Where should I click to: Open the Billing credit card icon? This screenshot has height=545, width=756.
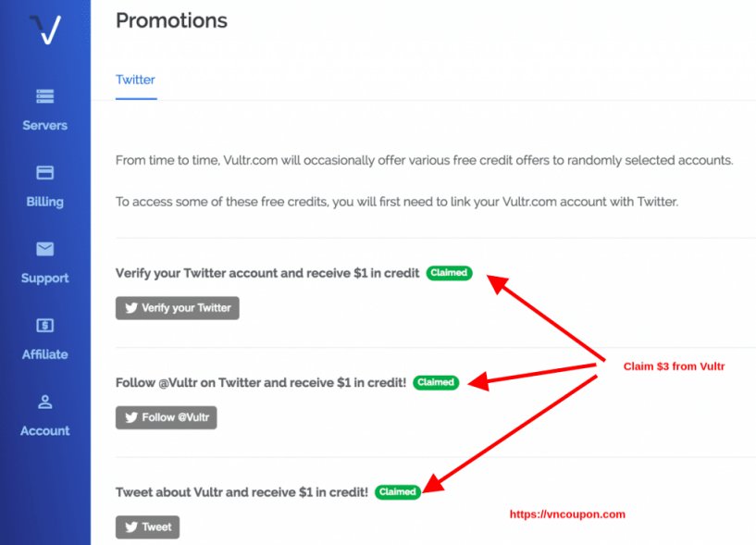44,173
